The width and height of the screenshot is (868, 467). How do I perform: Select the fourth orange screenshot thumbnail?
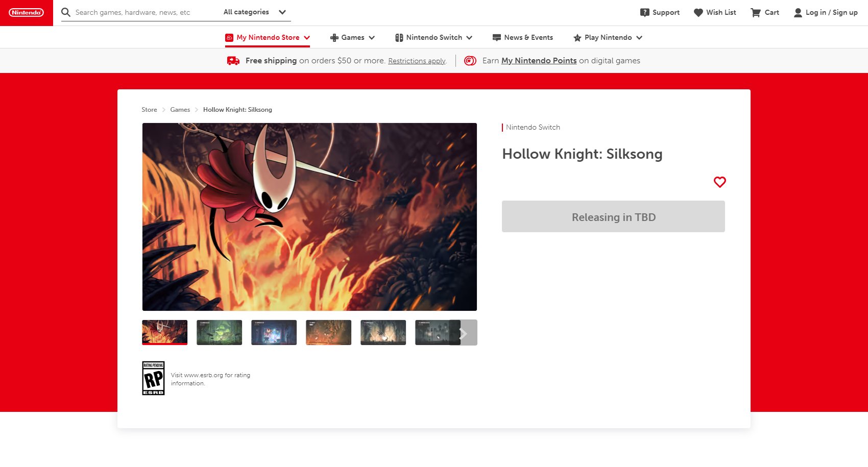[x=328, y=332]
